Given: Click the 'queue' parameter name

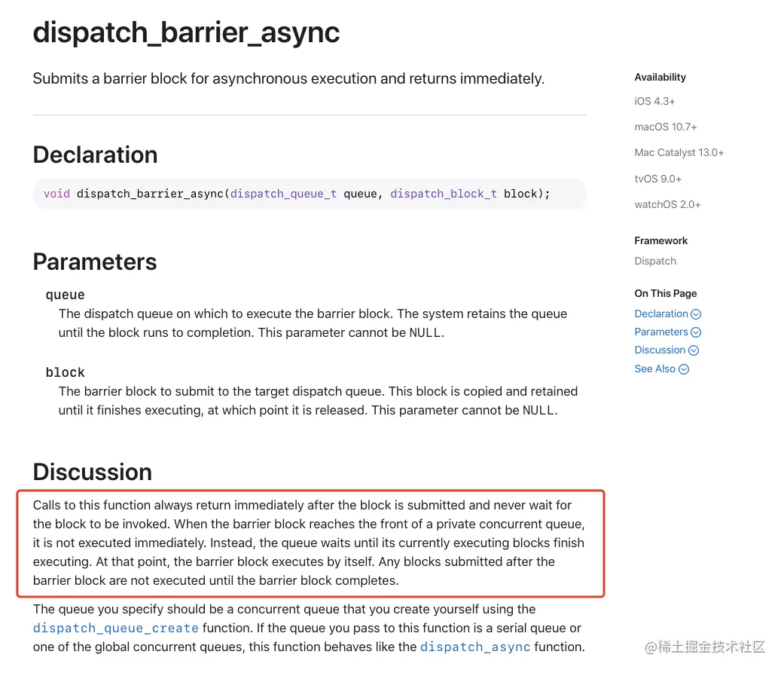Looking at the screenshot, I should (x=66, y=295).
